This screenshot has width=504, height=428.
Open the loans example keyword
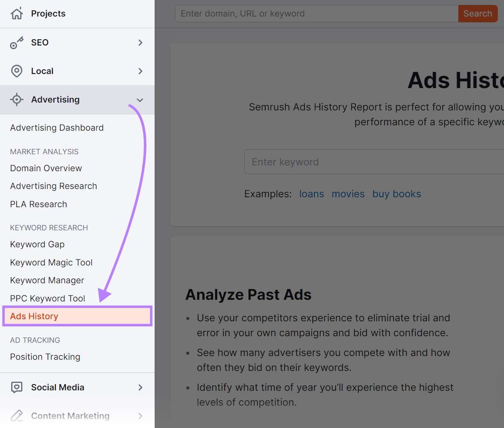312,194
